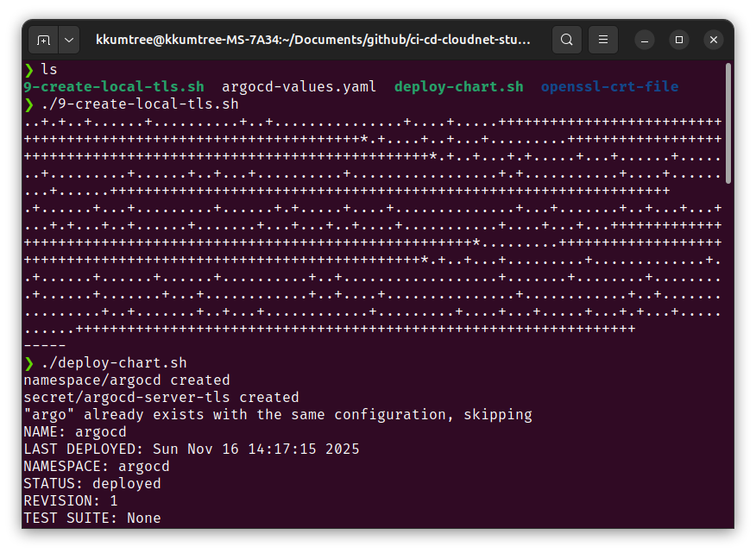Click the 'STATUS: deployed' line
Viewport: 756px width, 553px height.
tap(92, 484)
